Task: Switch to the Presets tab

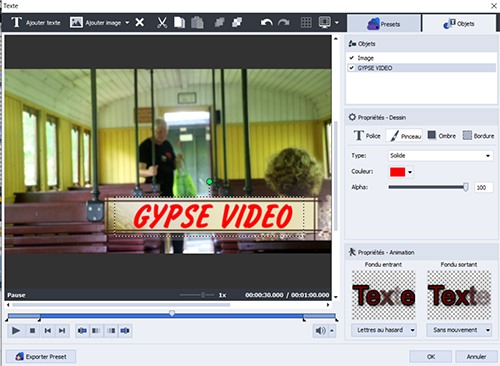Action: click(384, 24)
